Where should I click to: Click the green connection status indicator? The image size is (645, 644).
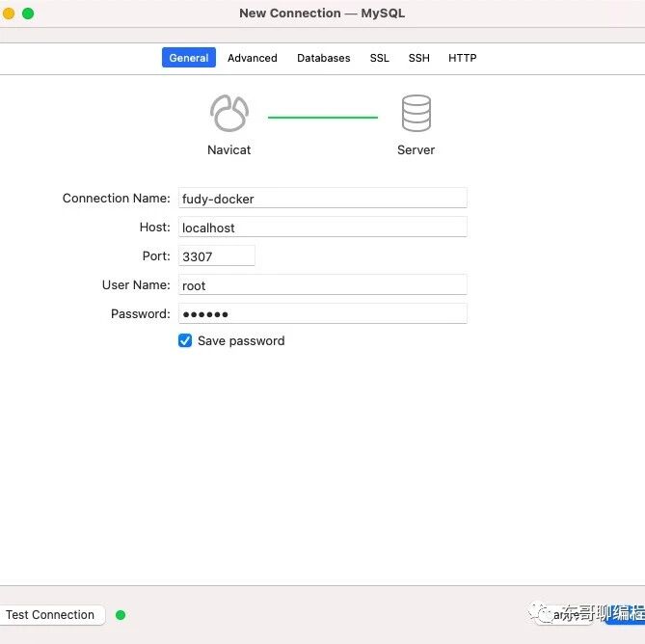coord(121,615)
